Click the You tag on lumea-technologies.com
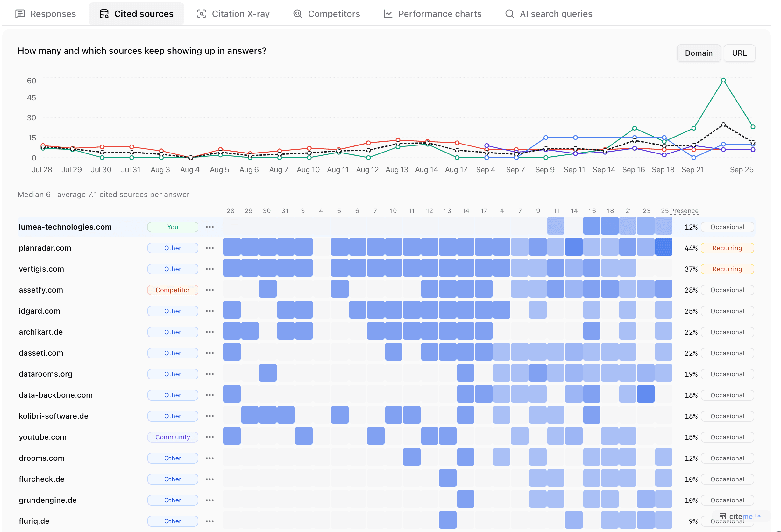This screenshot has height=532, width=781. click(173, 227)
